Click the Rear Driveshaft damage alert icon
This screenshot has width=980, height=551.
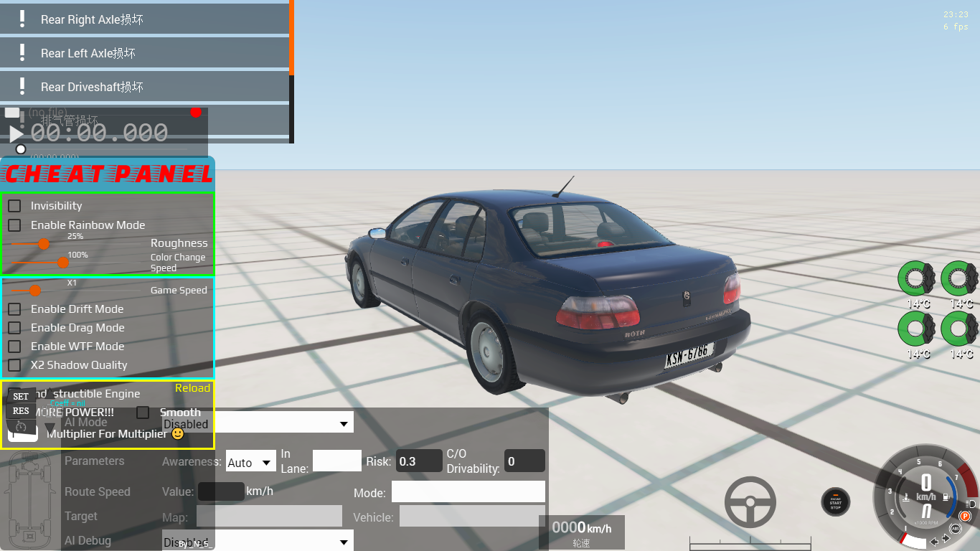[x=22, y=87]
